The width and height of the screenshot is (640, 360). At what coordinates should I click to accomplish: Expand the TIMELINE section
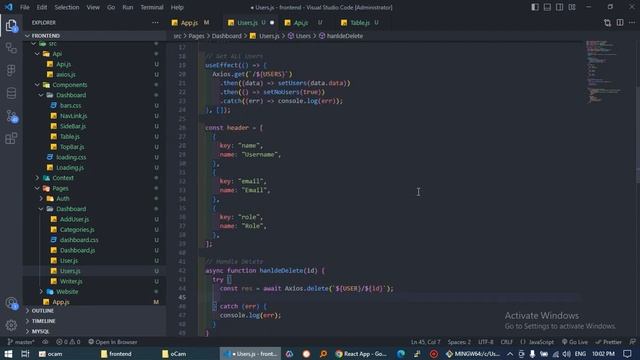tap(43, 321)
